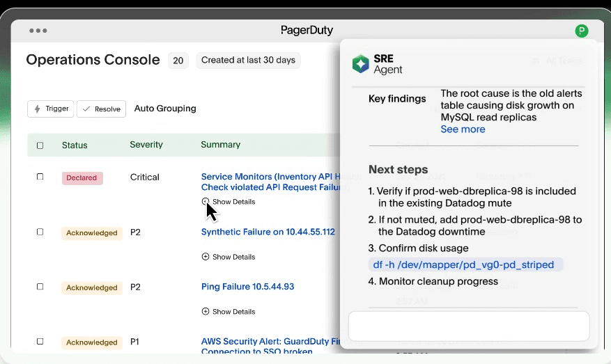The image size is (611, 364).
Task: Click the df -h disk usage command
Action: [x=465, y=264]
